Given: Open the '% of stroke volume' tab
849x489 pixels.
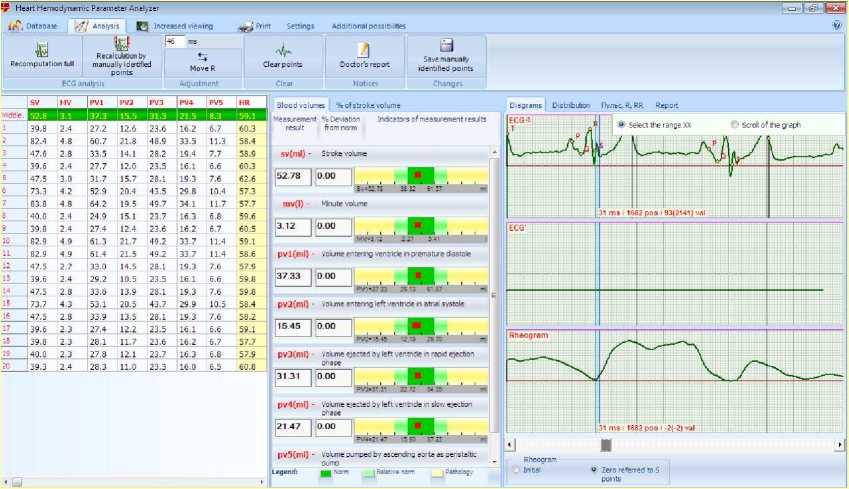Looking at the screenshot, I should coord(367,104).
